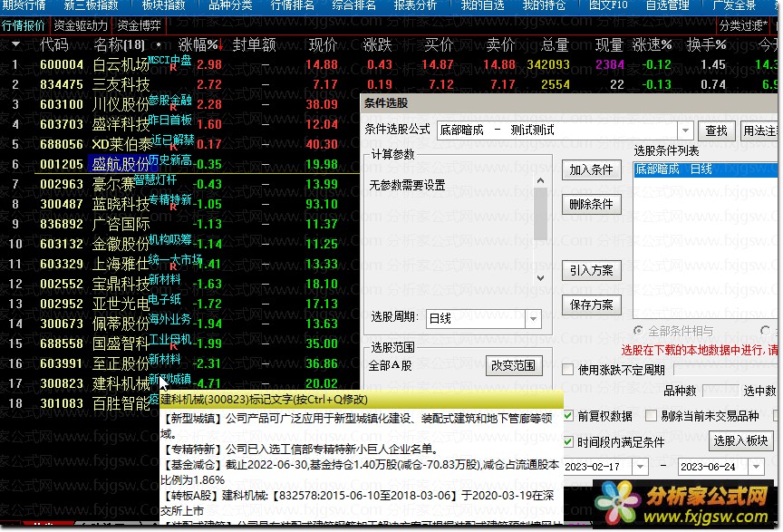783x532 pixels.
Task: Select stock row 603132 金徽股份
Action: tap(179, 245)
